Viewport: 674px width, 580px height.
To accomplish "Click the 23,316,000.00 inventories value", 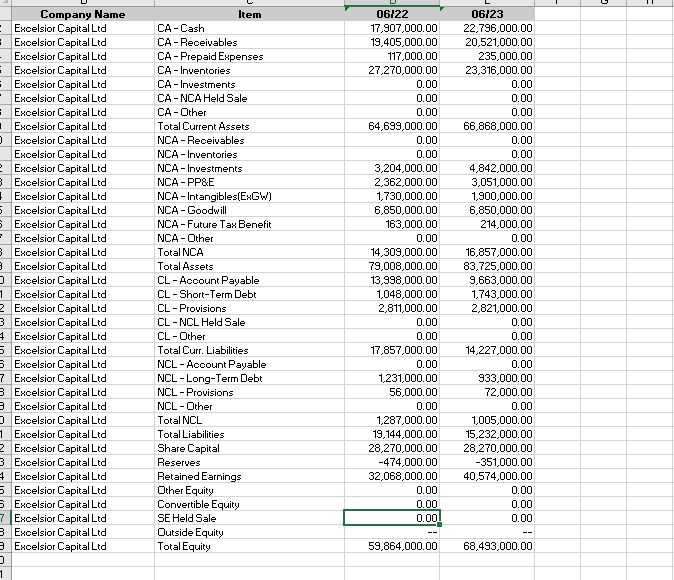I will pos(487,70).
